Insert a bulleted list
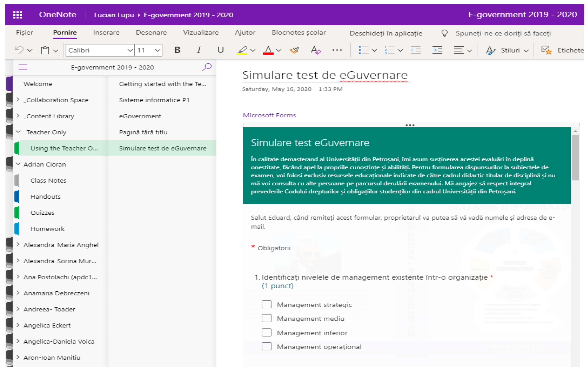Viewport: 588px width, 372px height. pos(364,50)
